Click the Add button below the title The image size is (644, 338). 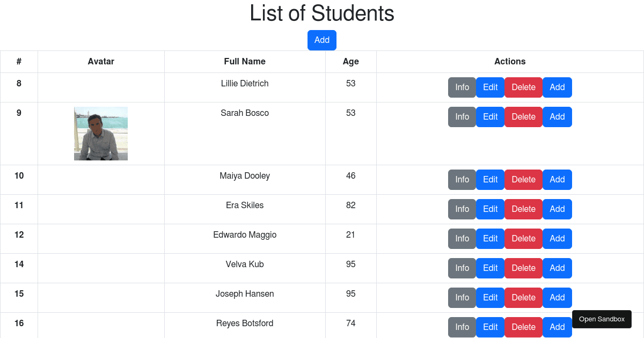pos(321,40)
